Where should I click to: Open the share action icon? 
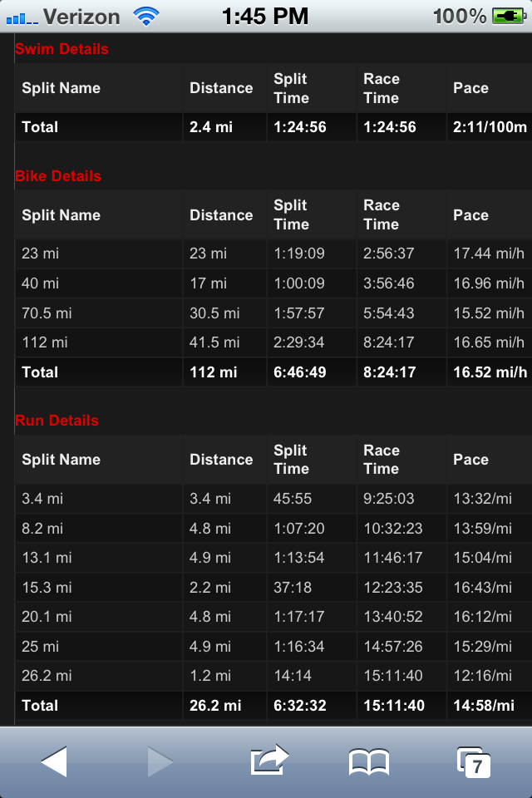[268, 761]
